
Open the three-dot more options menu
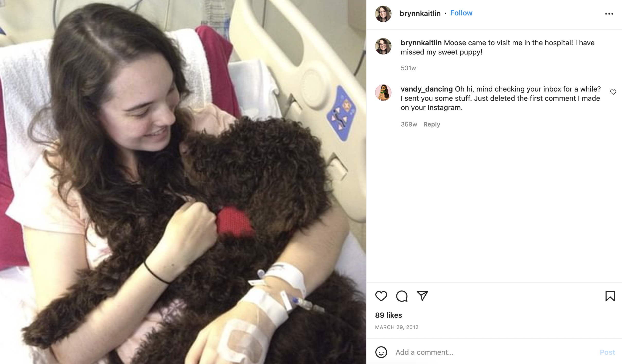click(x=609, y=14)
